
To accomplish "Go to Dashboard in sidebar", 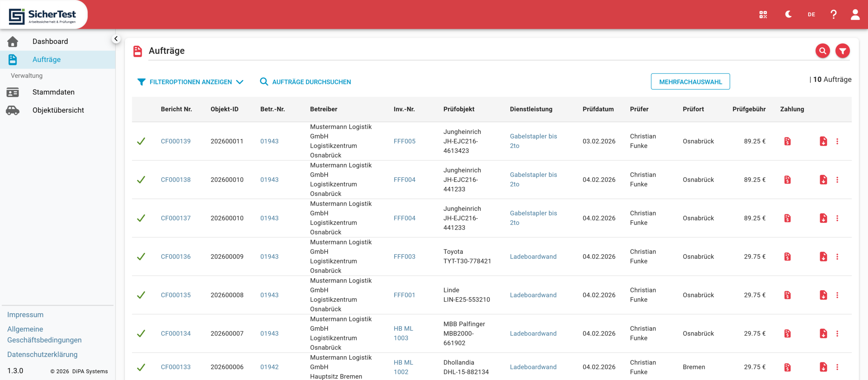I will pyautogui.click(x=50, y=41).
